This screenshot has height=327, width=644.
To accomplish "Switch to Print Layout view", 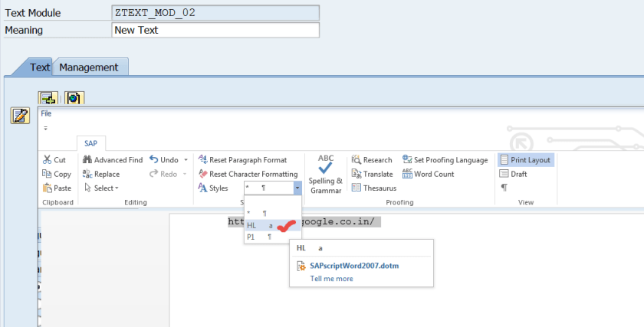I will pyautogui.click(x=526, y=160).
